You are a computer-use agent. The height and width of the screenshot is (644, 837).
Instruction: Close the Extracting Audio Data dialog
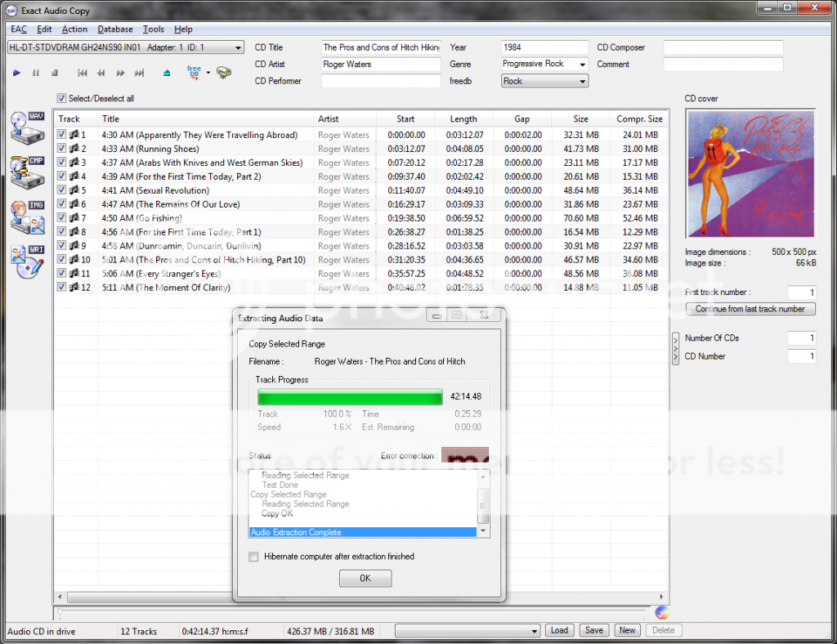coord(484,315)
